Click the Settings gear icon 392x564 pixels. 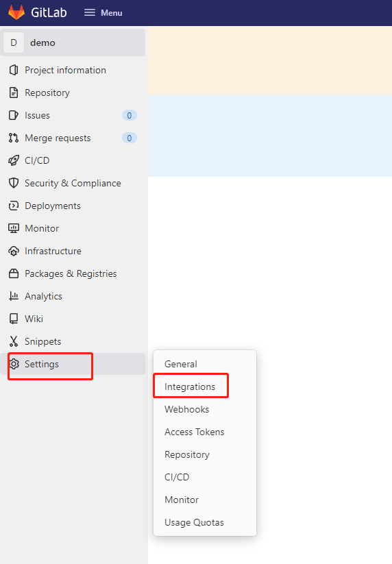(14, 364)
